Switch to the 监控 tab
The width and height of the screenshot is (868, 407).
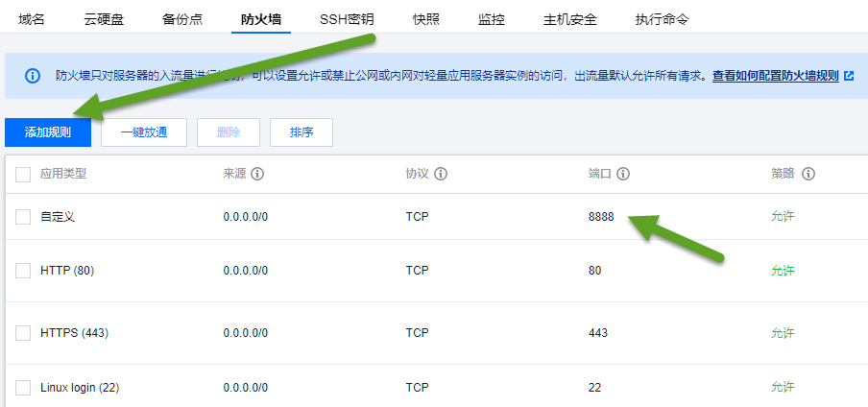coord(491,20)
